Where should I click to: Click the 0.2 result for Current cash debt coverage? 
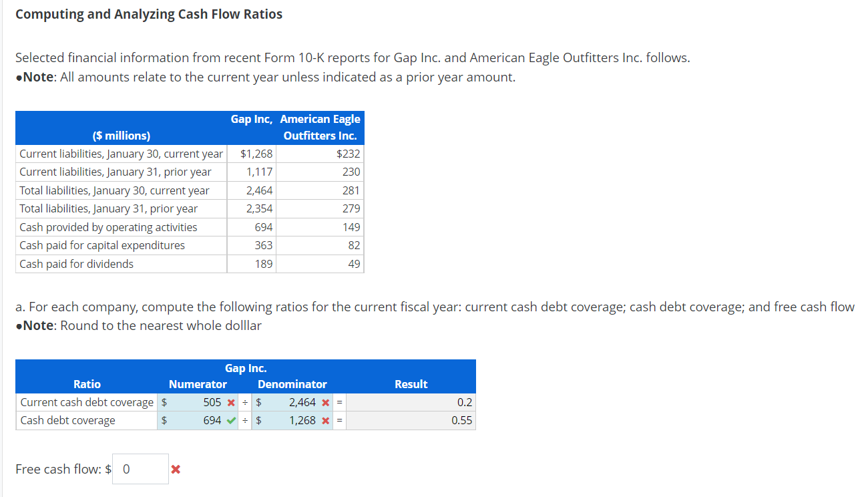(x=465, y=403)
